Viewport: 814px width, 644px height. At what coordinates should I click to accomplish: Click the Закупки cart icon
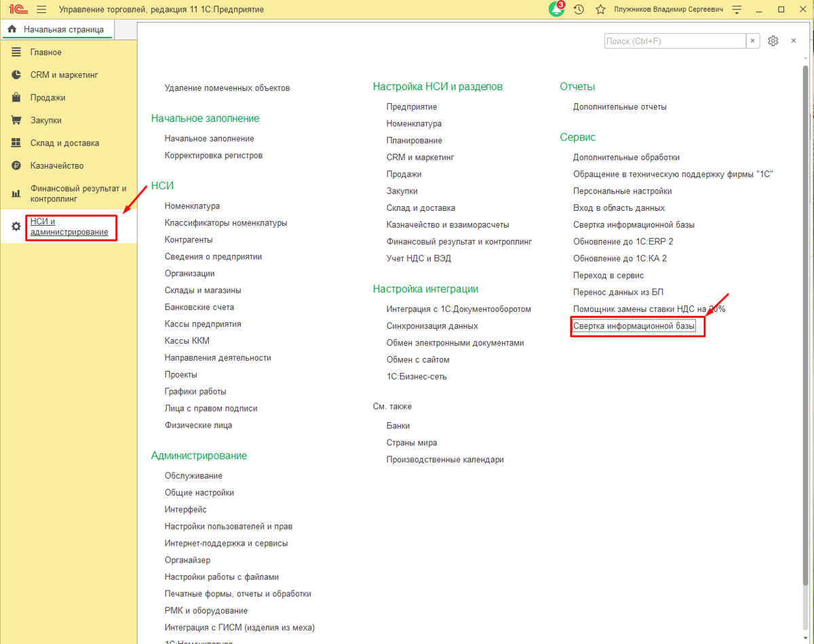click(x=16, y=120)
